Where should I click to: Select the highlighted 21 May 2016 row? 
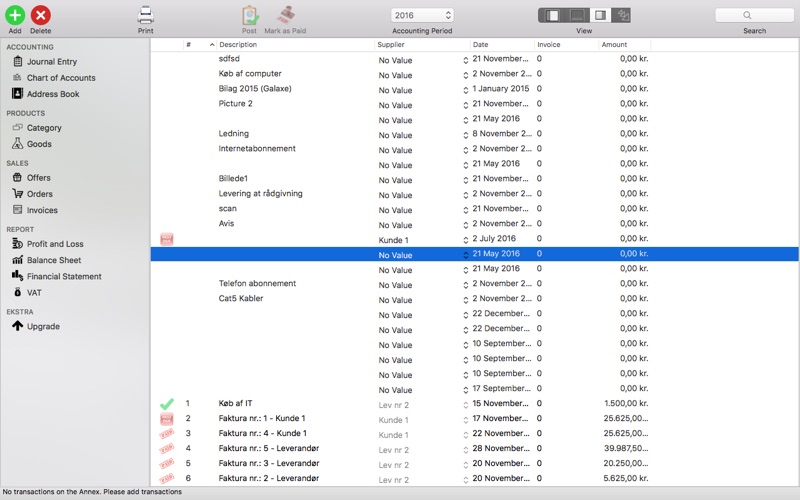[x=474, y=254]
